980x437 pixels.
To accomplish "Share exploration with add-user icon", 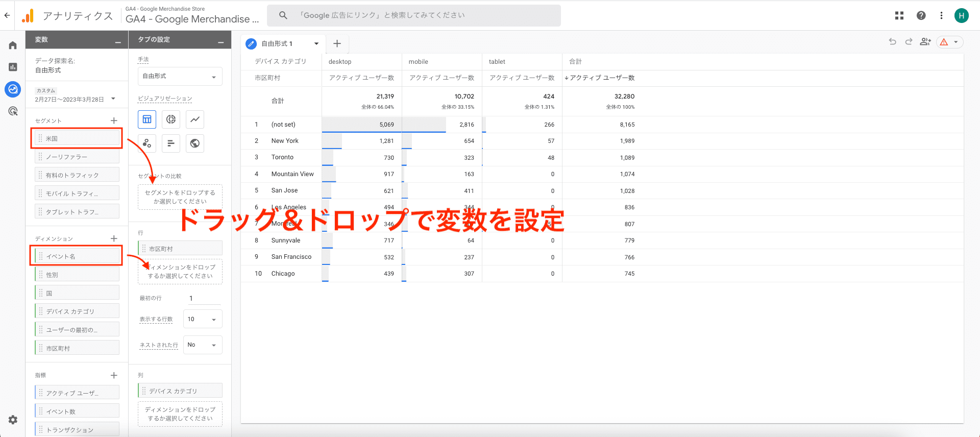I will point(925,42).
